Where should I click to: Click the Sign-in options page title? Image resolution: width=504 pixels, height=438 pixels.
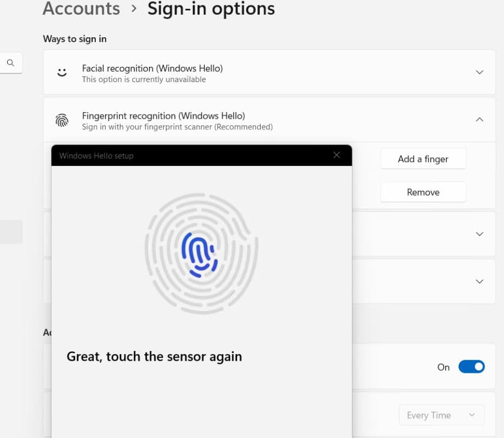click(211, 9)
